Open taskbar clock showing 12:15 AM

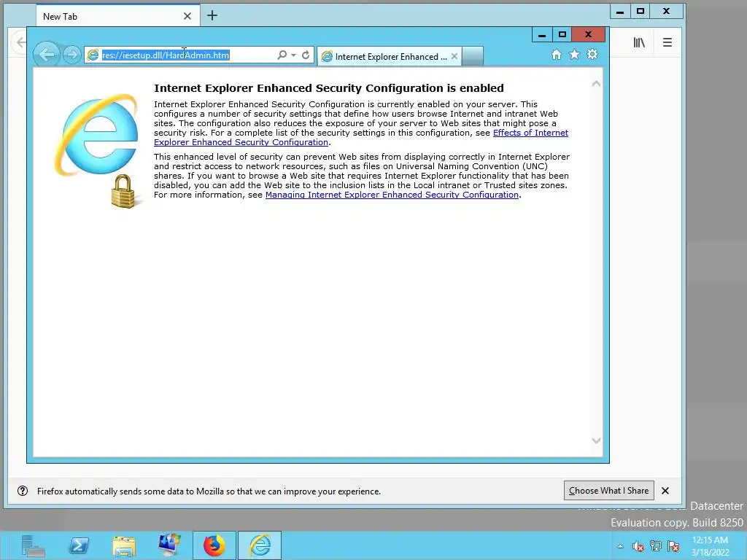pyautogui.click(x=710, y=546)
